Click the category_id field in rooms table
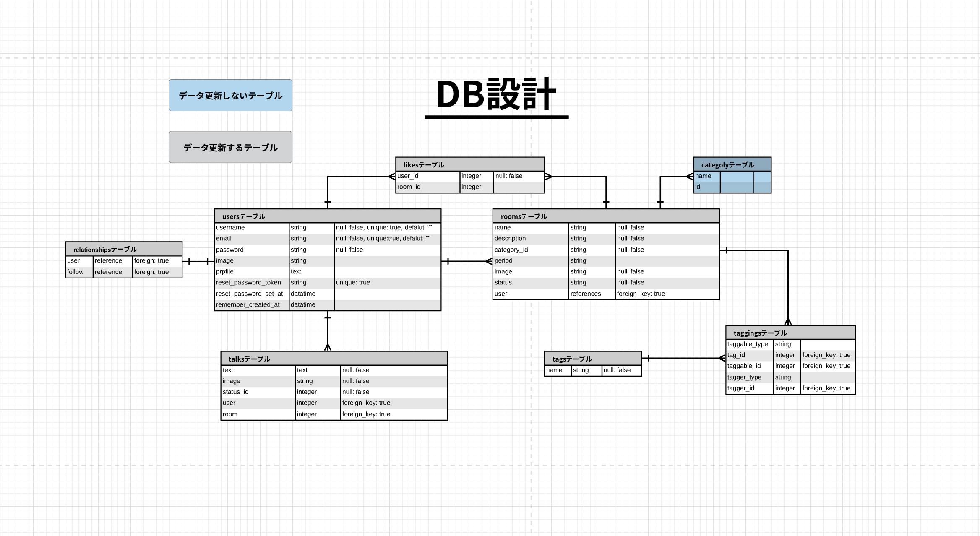The height and width of the screenshot is (536, 980). tap(511, 250)
